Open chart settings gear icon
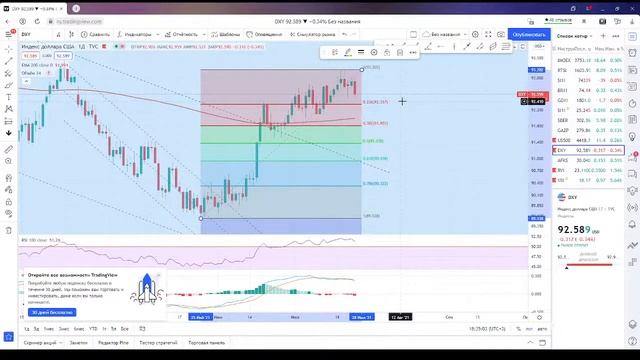This screenshot has height=360, width=640. pos(475,35)
